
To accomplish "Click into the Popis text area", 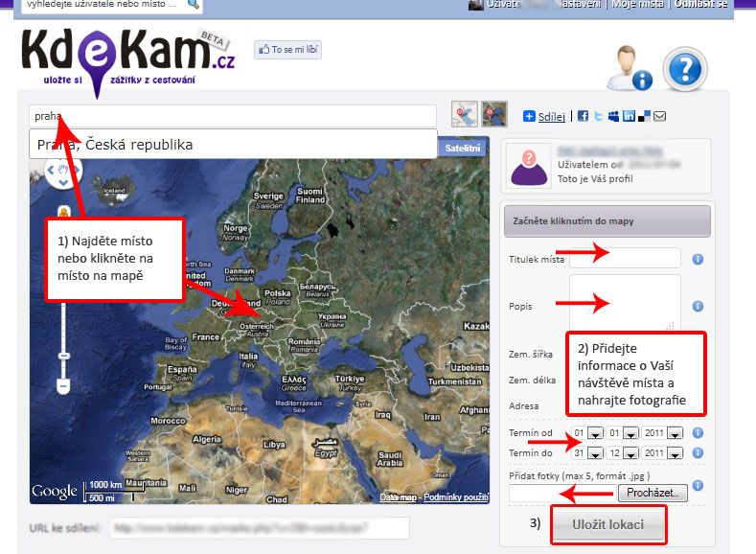I will [625, 303].
